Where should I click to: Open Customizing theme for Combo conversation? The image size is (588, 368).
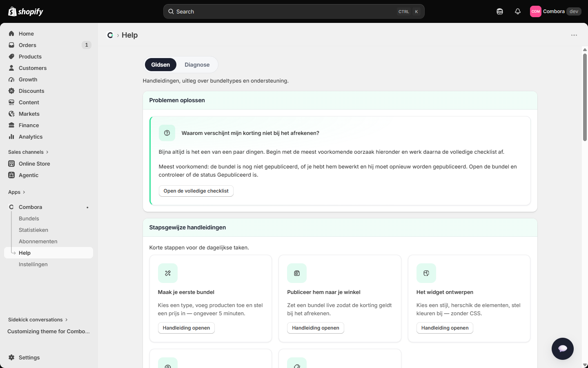pyautogui.click(x=49, y=331)
